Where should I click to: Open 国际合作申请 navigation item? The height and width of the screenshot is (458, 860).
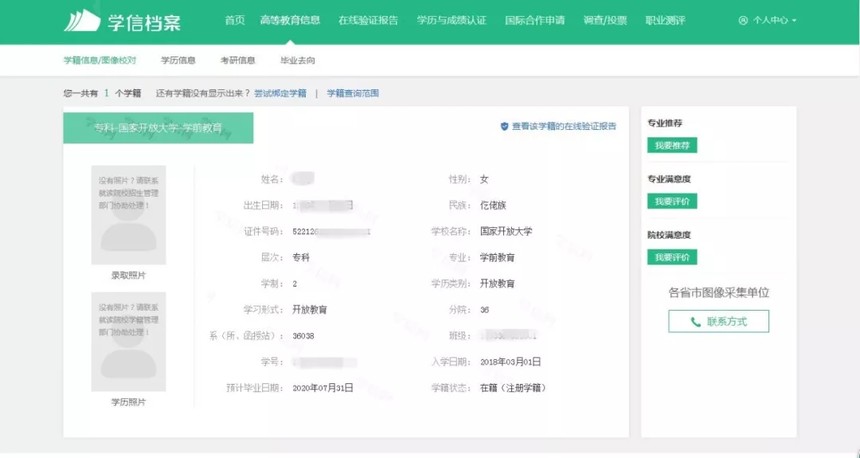(535, 20)
